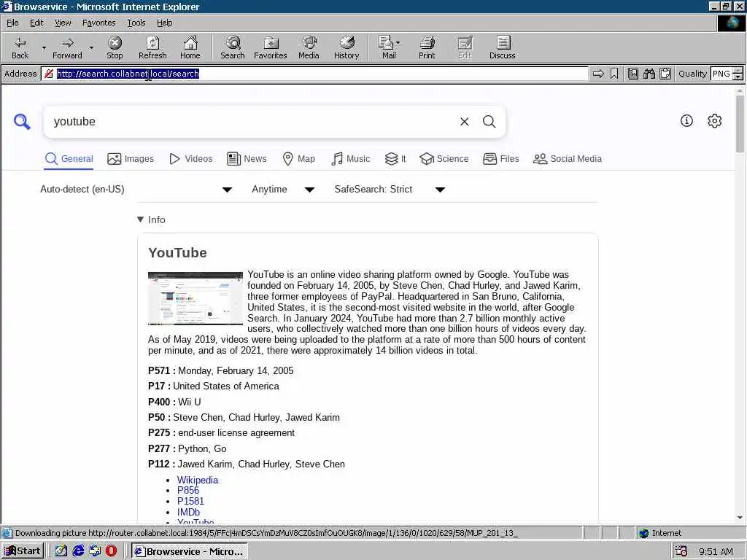The width and height of the screenshot is (747, 560).
Task: Click the YouTube screenshot thumbnail
Action: click(x=196, y=298)
